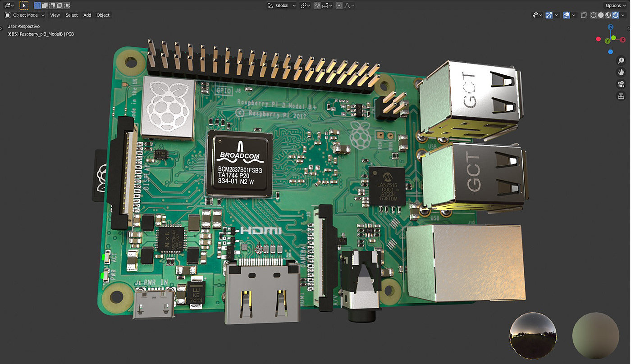This screenshot has height=364, width=631.
Task: Open the Add menu
Action: tap(87, 15)
